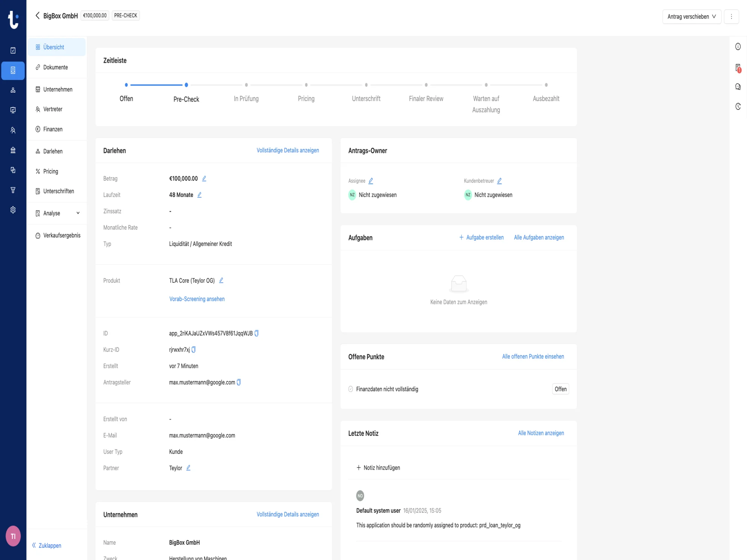Open the history clock icon in right rail
This screenshot has height=560, width=747.
click(x=738, y=107)
